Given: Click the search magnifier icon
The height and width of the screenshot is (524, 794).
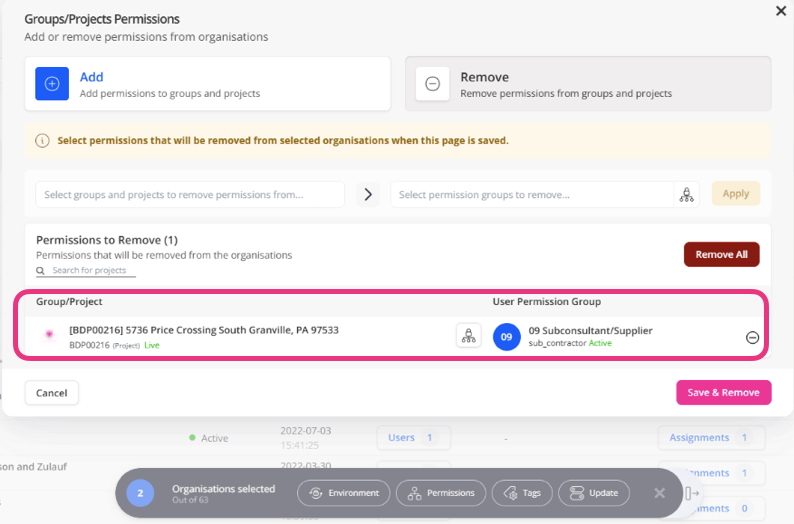Looking at the screenshot, I should tap(41, 271).
